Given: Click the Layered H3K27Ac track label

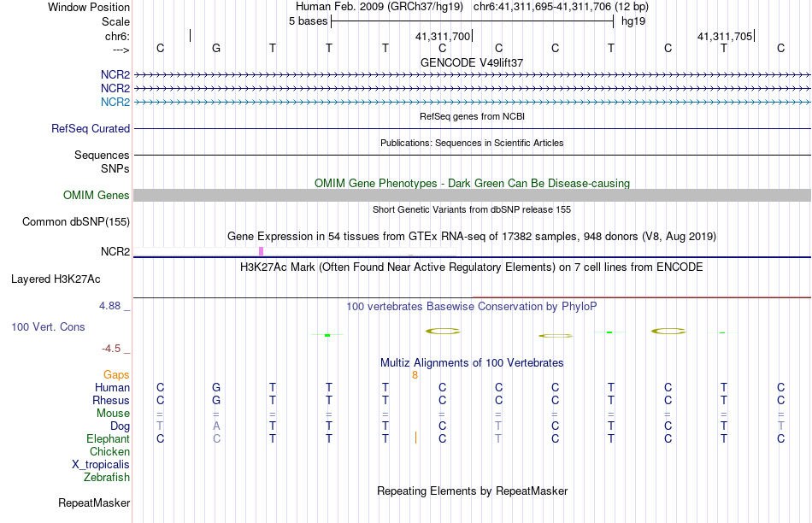Looking at the screenshot, I should [56, 279].
